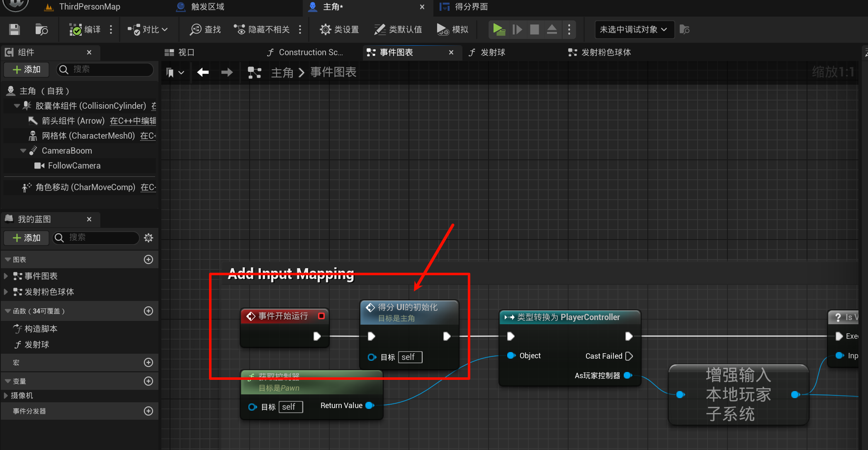The width and height of the screenshot is (868, 450).
Task: Click the Add (添加) component button
Action: coord(27,69)
